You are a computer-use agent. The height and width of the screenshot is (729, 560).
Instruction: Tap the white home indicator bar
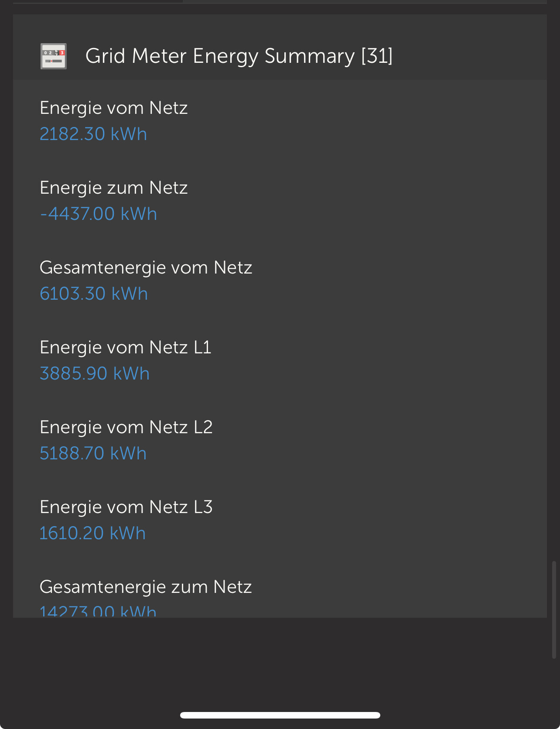280,715
